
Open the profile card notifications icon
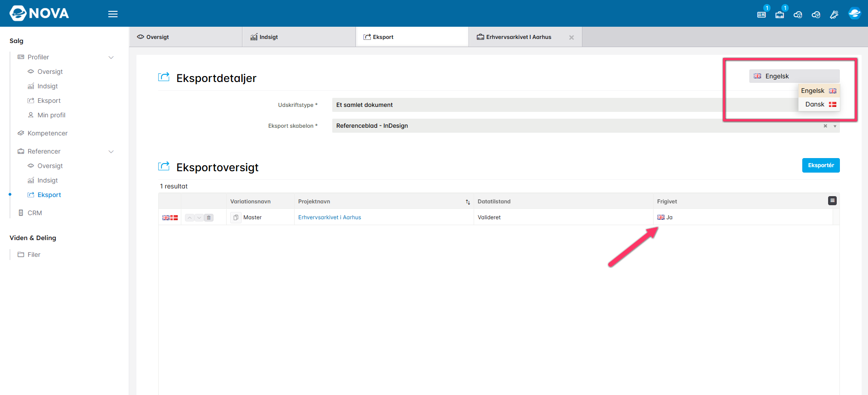761,14
